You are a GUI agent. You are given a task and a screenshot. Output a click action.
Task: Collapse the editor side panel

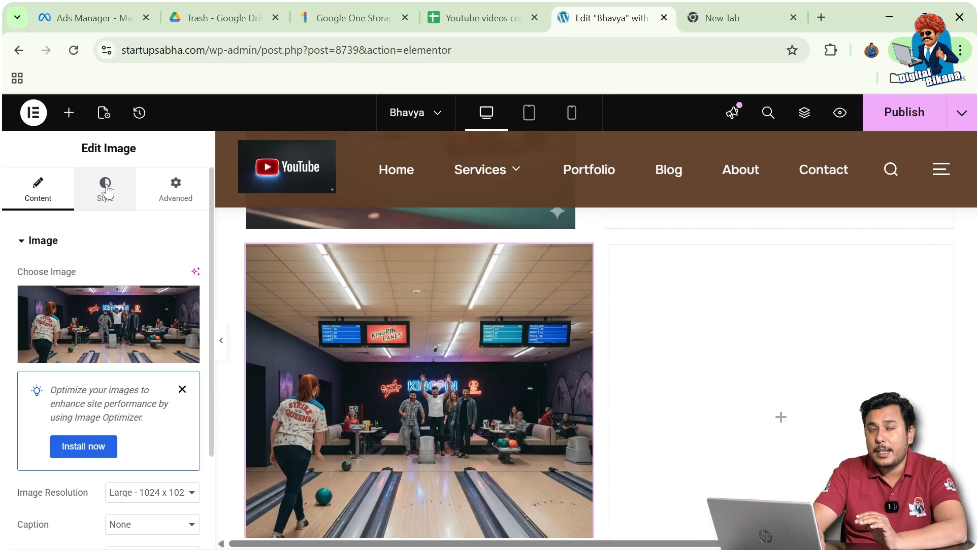click(221, 341)
